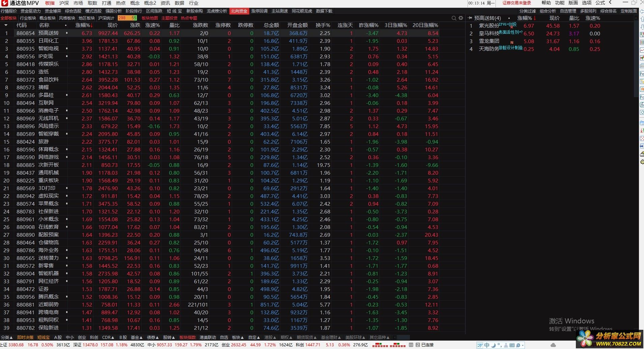
Task: Switch to the 概念板块 tab
Action: pos(48,18)
